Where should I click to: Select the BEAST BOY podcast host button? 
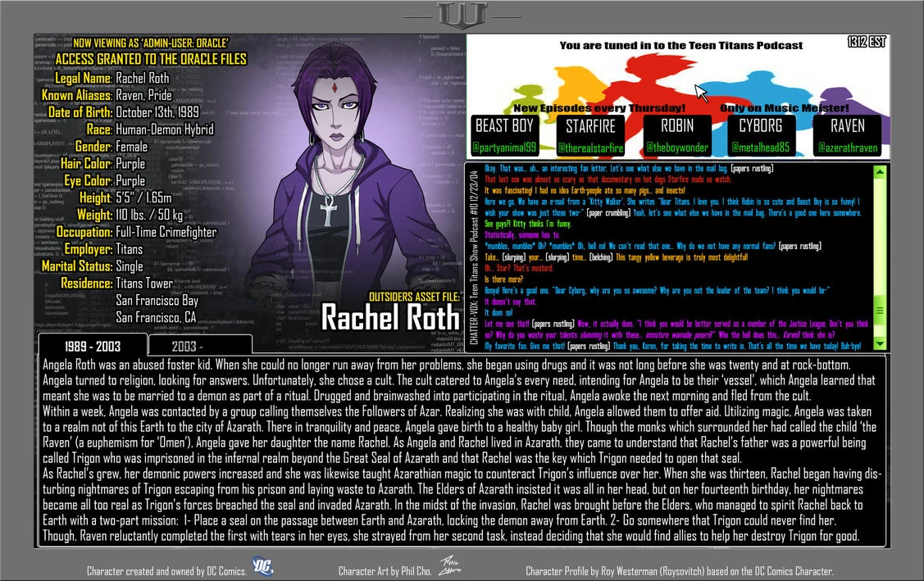504,135
